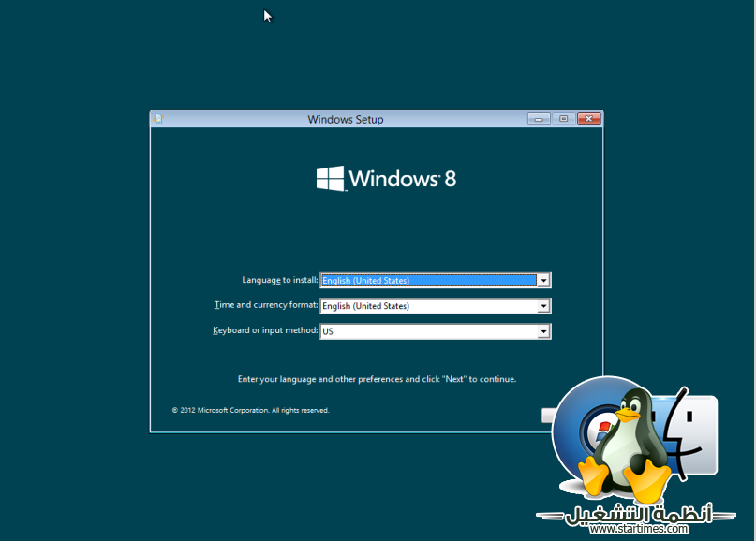
Task: Click the Time and currency format field
Action: 436,306
